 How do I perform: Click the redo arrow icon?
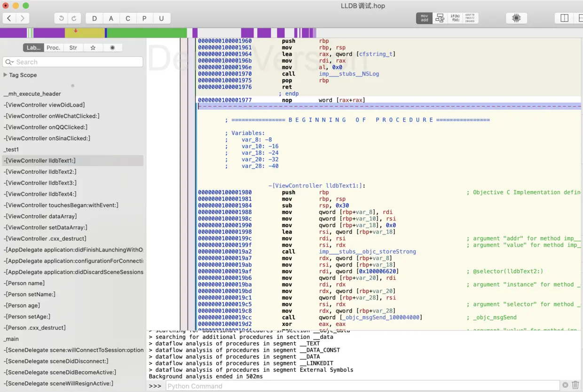coord(75,18)
